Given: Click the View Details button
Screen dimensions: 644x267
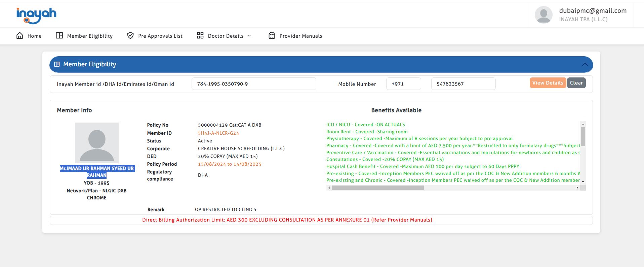Looking at the screenshot, I should tap(548, 83).
